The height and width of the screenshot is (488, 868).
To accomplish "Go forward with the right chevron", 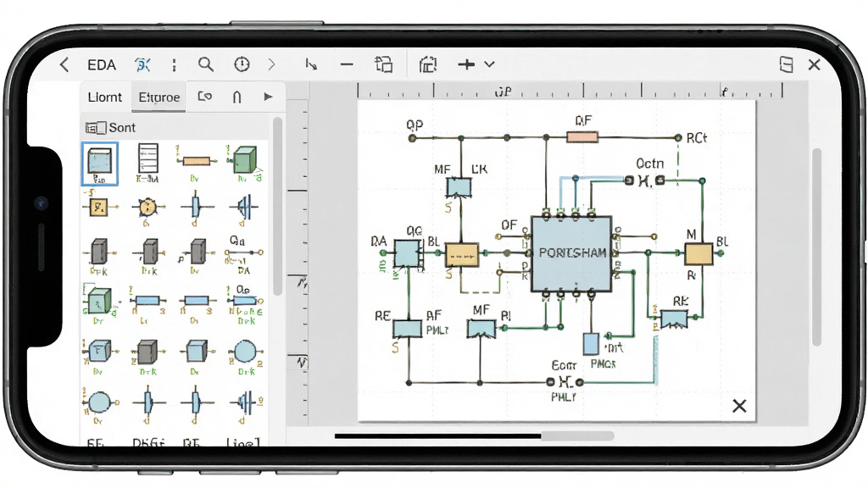I will pyautogui.click(x=271, y=64).
